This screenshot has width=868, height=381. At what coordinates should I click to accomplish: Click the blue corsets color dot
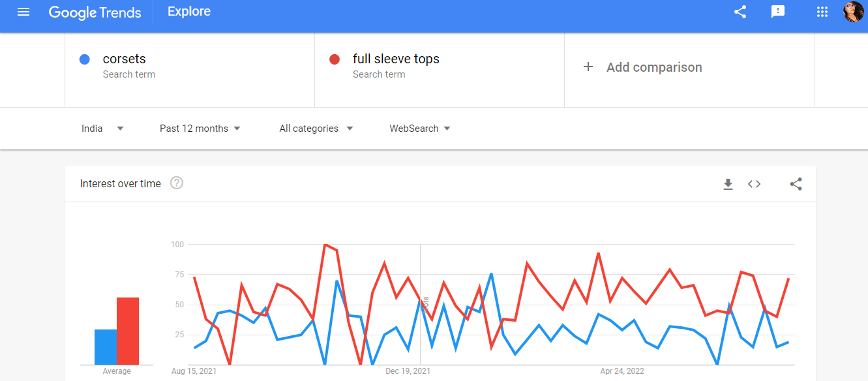pyautogui.click(x=84, y=60)
